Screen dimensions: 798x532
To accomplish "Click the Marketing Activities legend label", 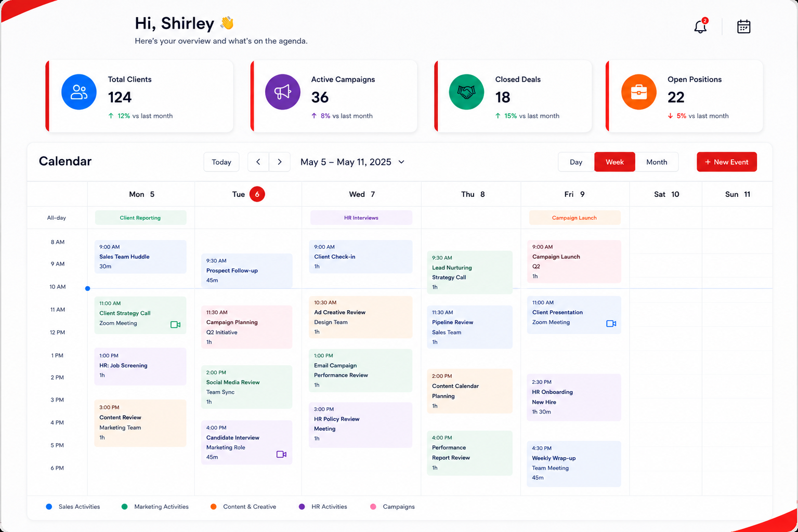I will [x=161, y=507].
